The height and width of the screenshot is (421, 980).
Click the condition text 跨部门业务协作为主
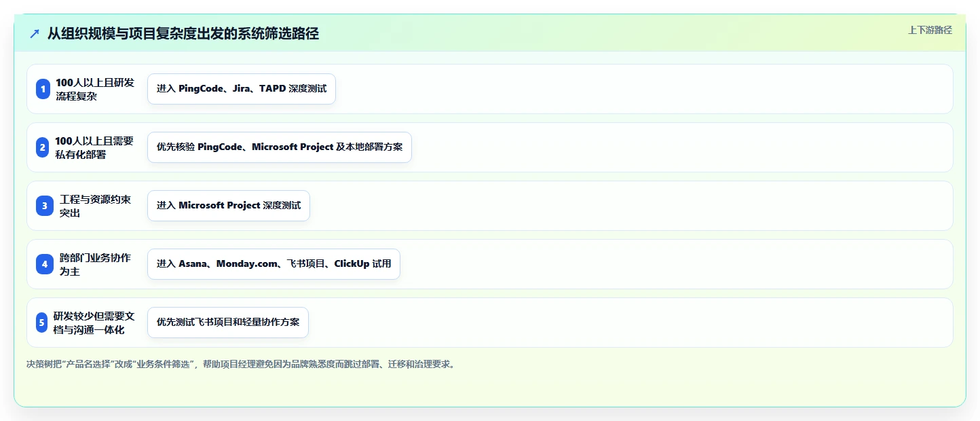pyautogui.click(x=96, y=264)
